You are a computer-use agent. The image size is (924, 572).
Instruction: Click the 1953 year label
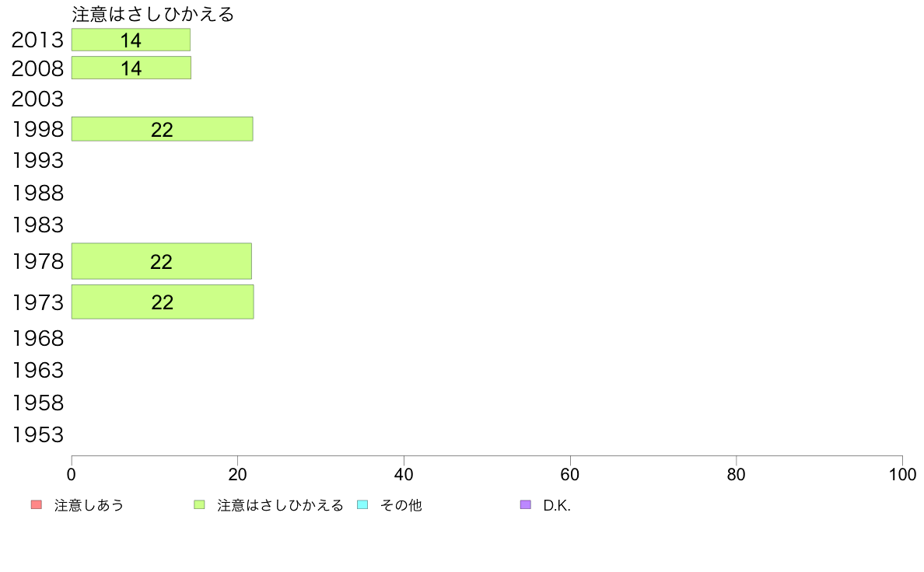(x=37, y=434)
